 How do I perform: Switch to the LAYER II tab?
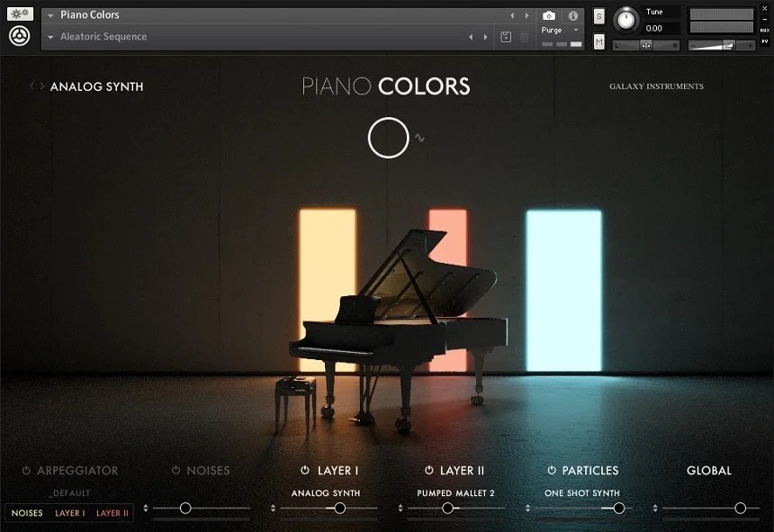tap(112, 513)
